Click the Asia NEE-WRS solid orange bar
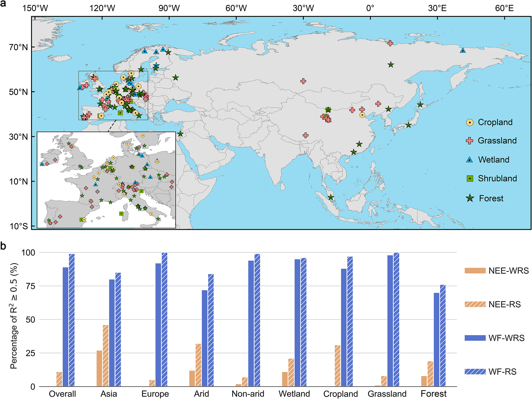This screenshot has height=399, width=532. (x=99, y=368)
